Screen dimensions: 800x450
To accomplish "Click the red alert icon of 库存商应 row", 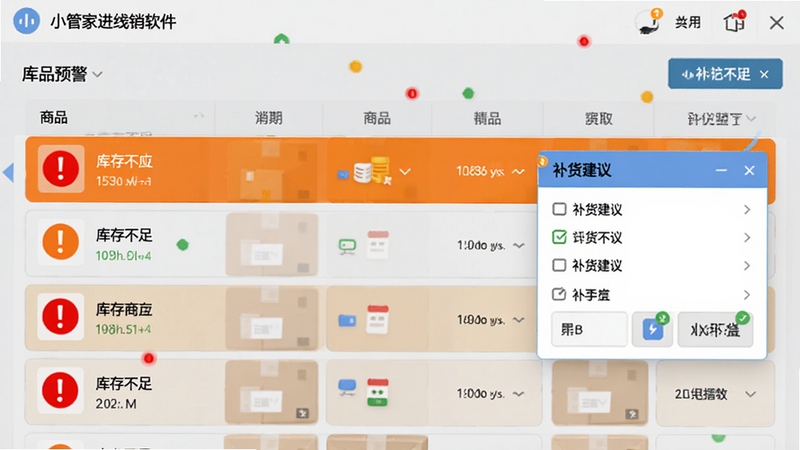I will pos(61,316).
